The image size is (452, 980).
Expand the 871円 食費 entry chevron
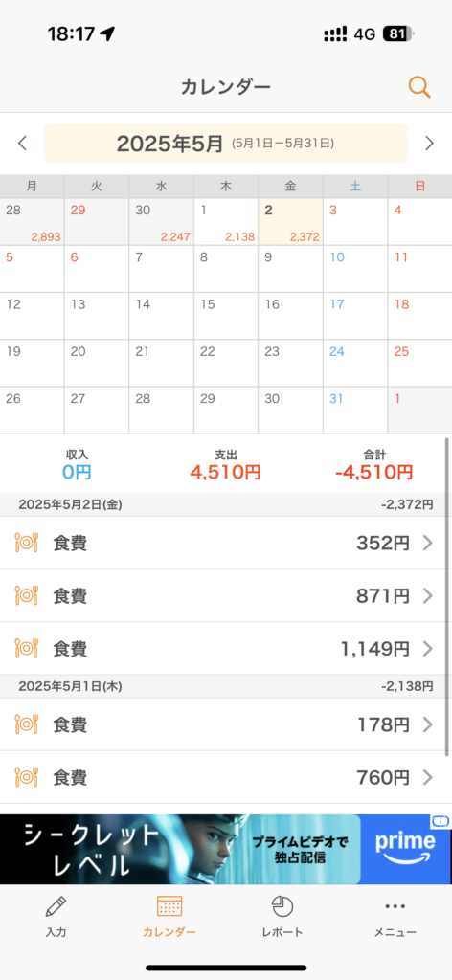click(428, 595)
